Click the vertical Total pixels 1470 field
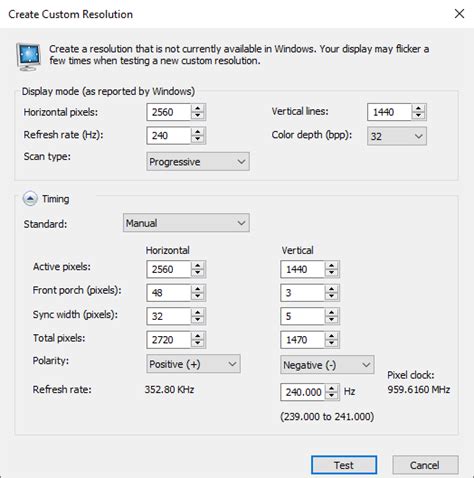 tap(303, 340)
